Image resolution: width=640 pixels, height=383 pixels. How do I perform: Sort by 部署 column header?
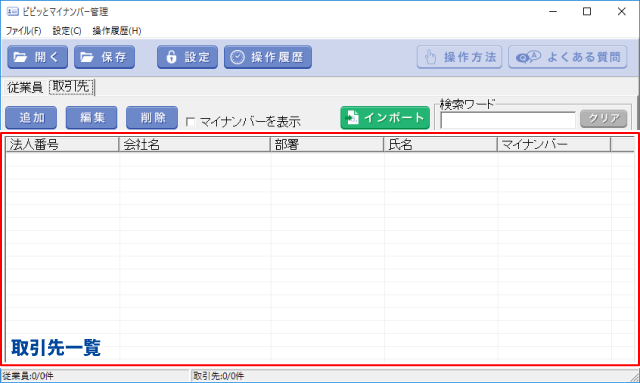click(x=327, y=145)
